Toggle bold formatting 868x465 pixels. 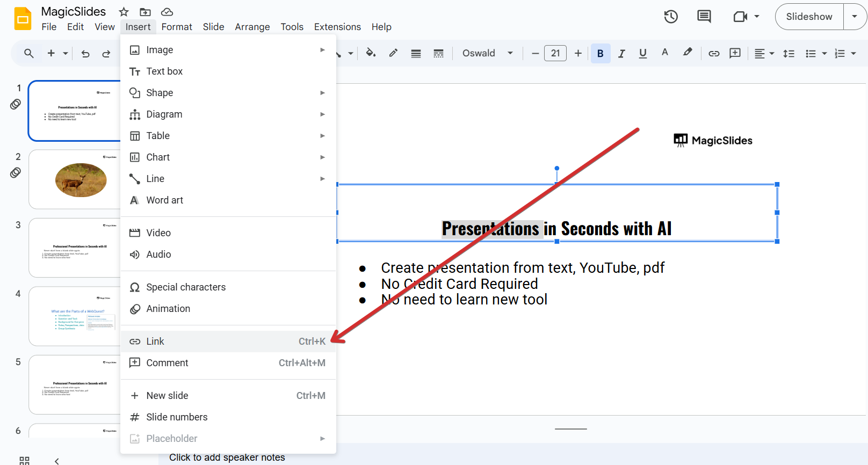(601, 53)
